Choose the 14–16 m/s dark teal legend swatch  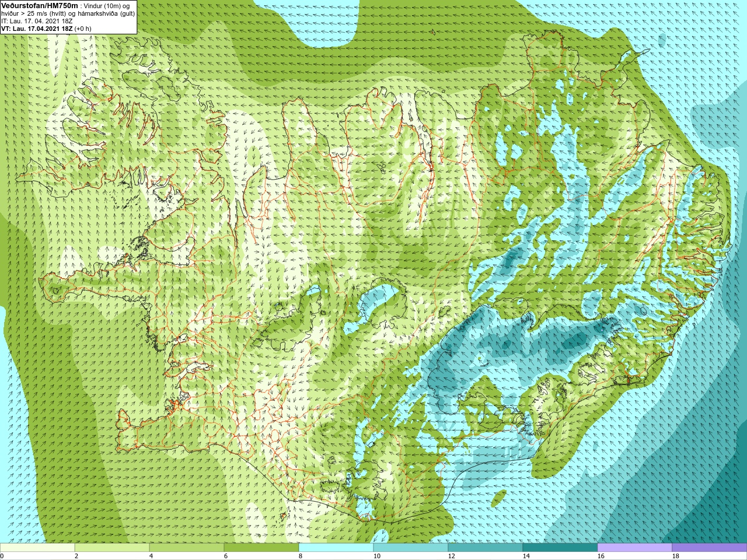[560, 548]
